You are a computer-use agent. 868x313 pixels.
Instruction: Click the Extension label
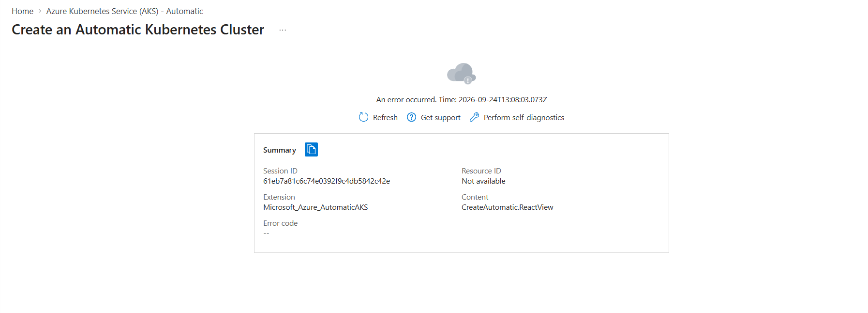coord(279,197)
